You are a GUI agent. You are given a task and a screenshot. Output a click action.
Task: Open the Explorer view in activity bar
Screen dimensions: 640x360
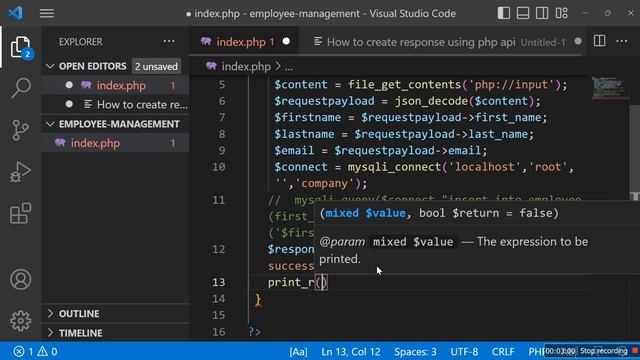point(20,47)
